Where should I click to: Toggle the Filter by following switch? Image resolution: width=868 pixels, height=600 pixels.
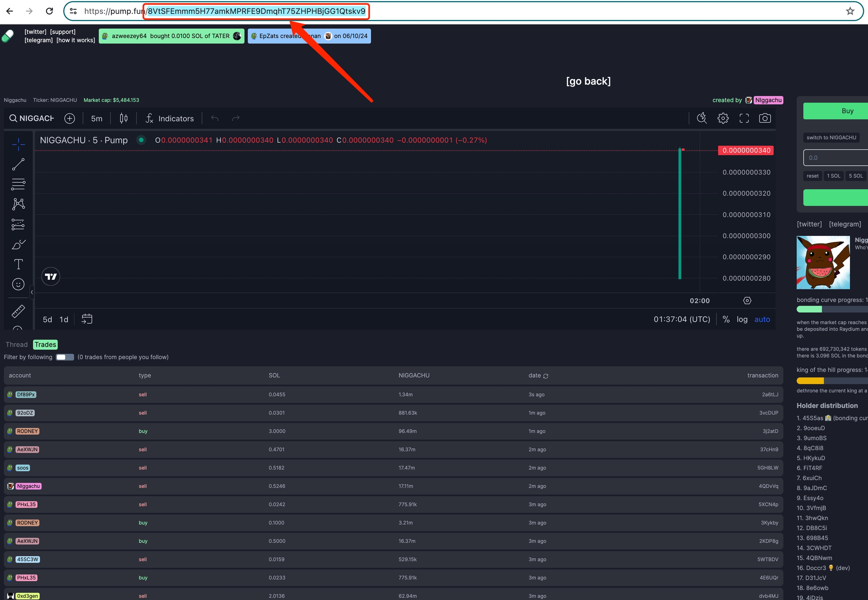click(x=65, y=357)
